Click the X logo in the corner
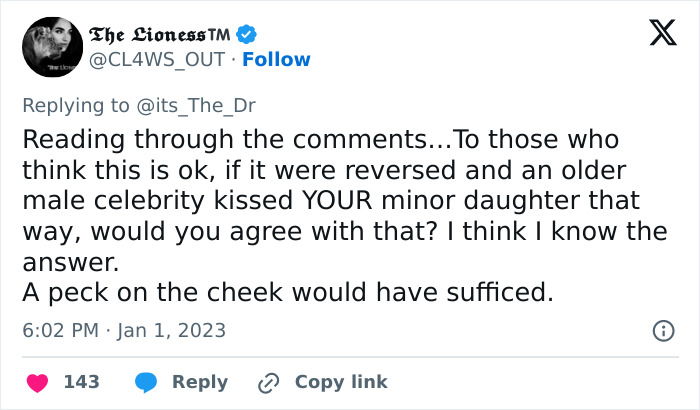Screen dimensions: 700x410 [655, 35]
